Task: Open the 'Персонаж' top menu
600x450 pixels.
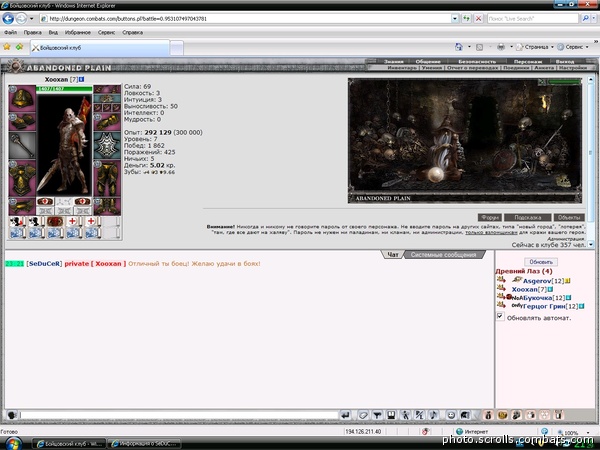Action: [528, 61]
